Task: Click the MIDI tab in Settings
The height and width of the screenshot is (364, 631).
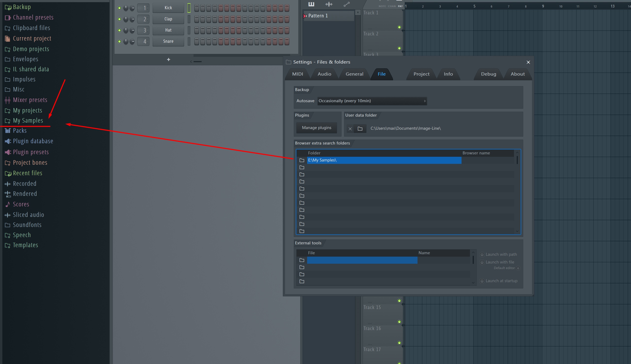Action: click(298, 74)
